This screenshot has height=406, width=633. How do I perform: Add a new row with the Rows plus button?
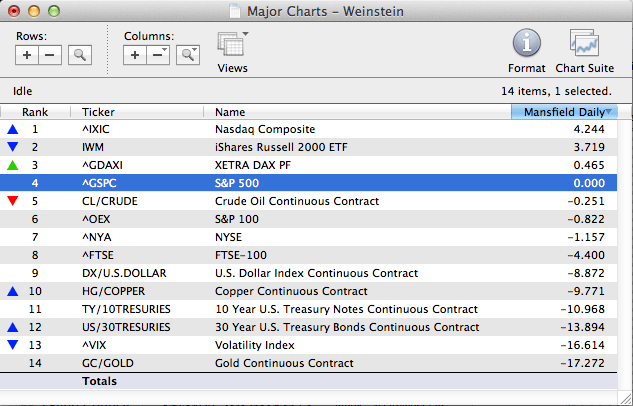tap(27, 55)
